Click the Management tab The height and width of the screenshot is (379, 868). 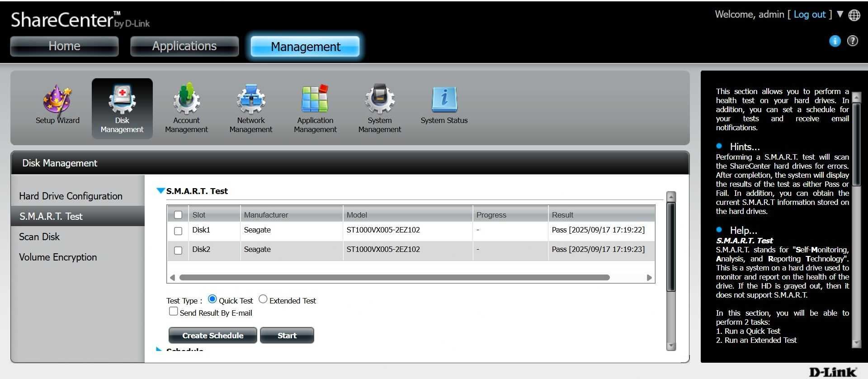tap(305, 47)
